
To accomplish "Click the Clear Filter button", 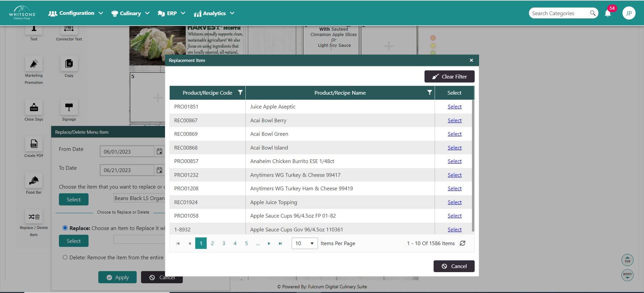I will tap(449, 76).
